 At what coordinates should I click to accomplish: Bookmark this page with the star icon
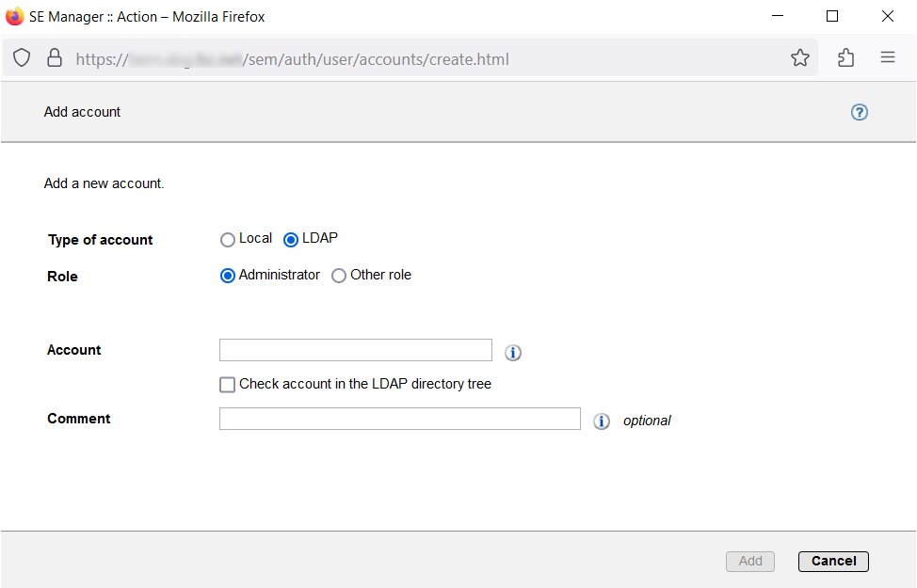coord(800,58)
